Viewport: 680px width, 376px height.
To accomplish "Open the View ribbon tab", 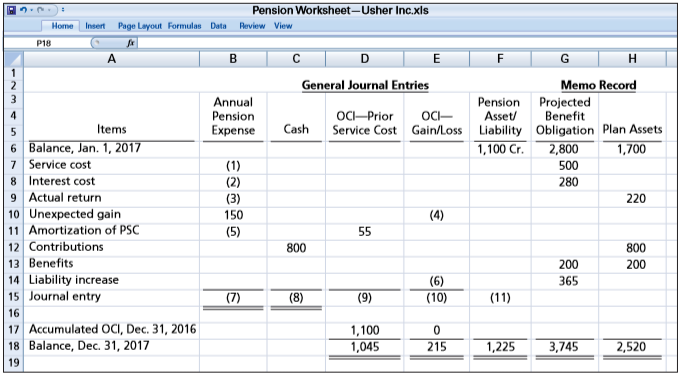I will pyautogui.click(x=283, y=26).
